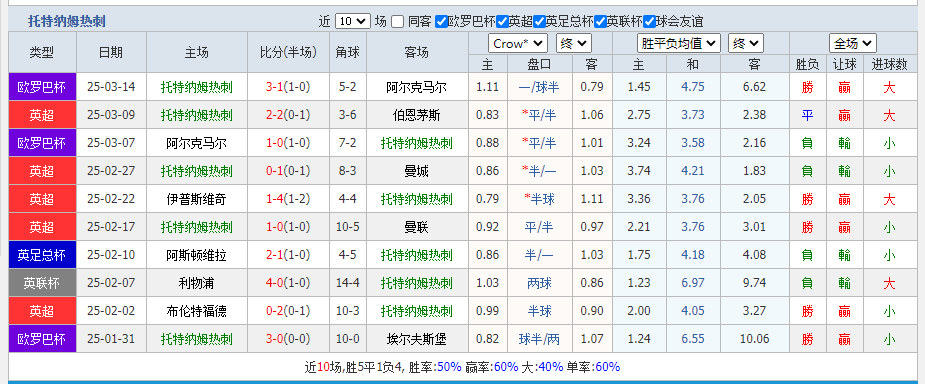Click the 进球数 column header
Image resolution: width=925 pixels, height=384 pixels.
[890, 65]
